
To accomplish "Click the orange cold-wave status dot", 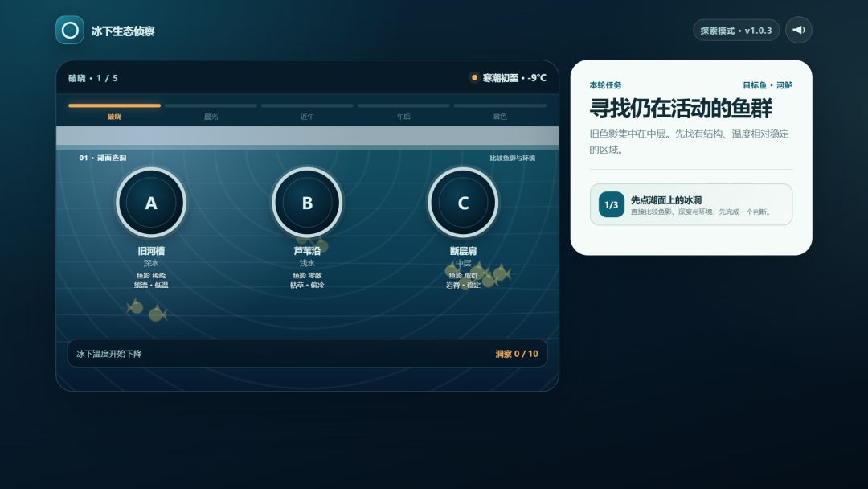I will (x=474, y=77).
